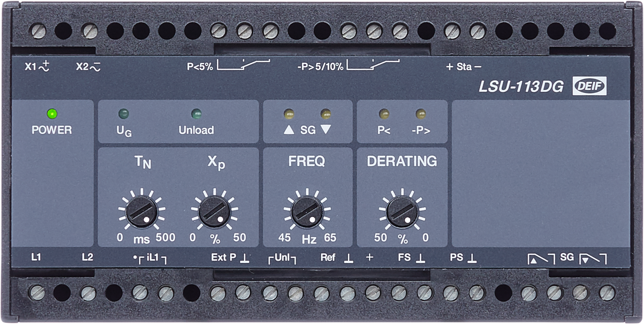Click the SG up triangle symbol
Image resolution: width=644 pixels, height=324 pixels.
point(289,130)
